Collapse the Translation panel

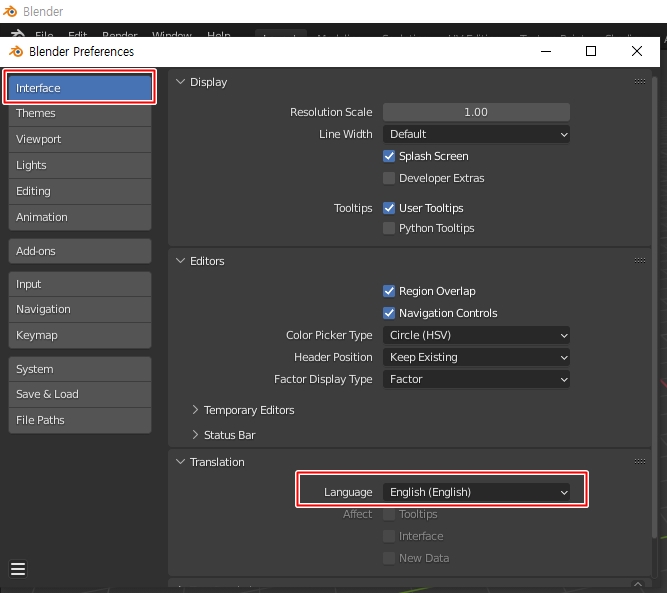180,462
